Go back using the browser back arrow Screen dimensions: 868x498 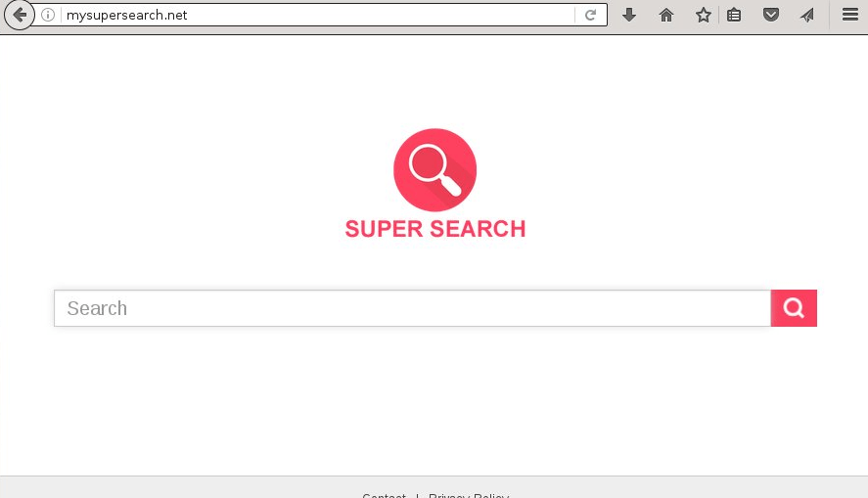point(20,15)
